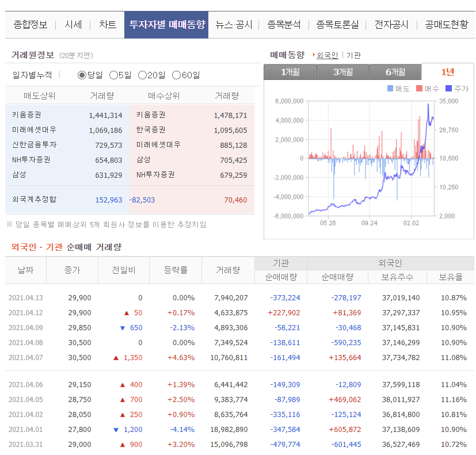Open the 종목토론실 tab
The height and width of the screenshot is (455, 476).
pyautogui.click(x=337, y=25)
